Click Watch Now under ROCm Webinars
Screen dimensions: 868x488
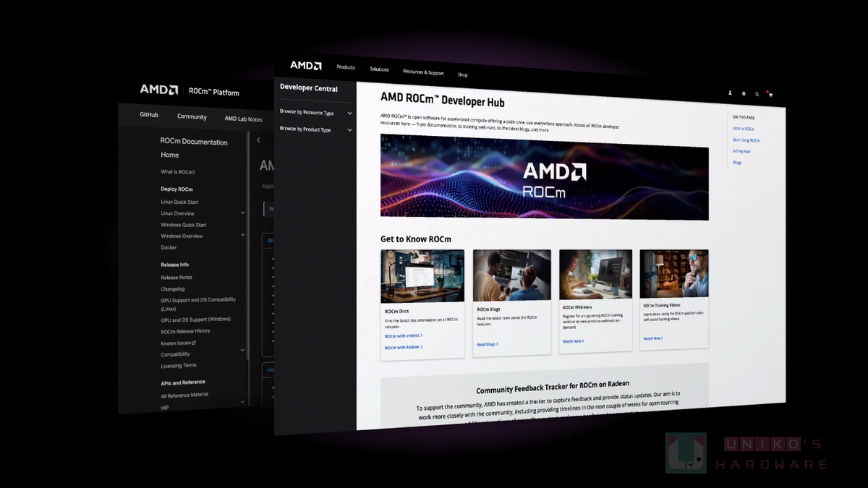[x=573, y=341]
